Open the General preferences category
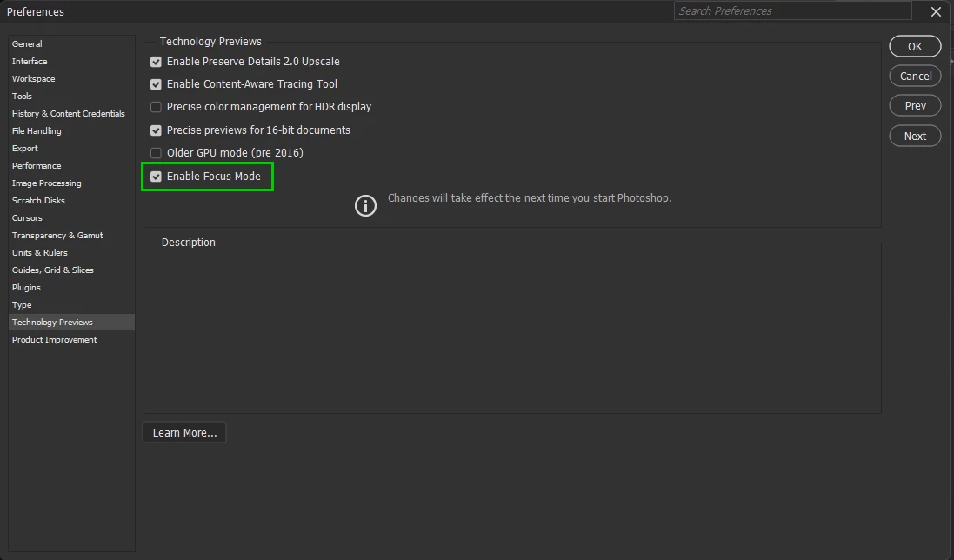Image resolution: width=954 pixels, height=560 pixels. (x=71, y=43)
